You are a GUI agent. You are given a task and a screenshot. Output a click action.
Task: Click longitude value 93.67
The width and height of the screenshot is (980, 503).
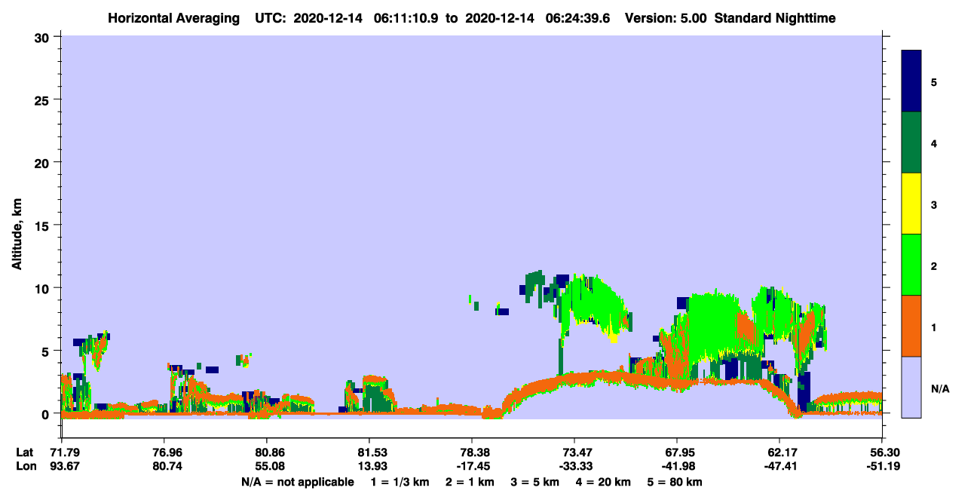[x=62, y=467]
